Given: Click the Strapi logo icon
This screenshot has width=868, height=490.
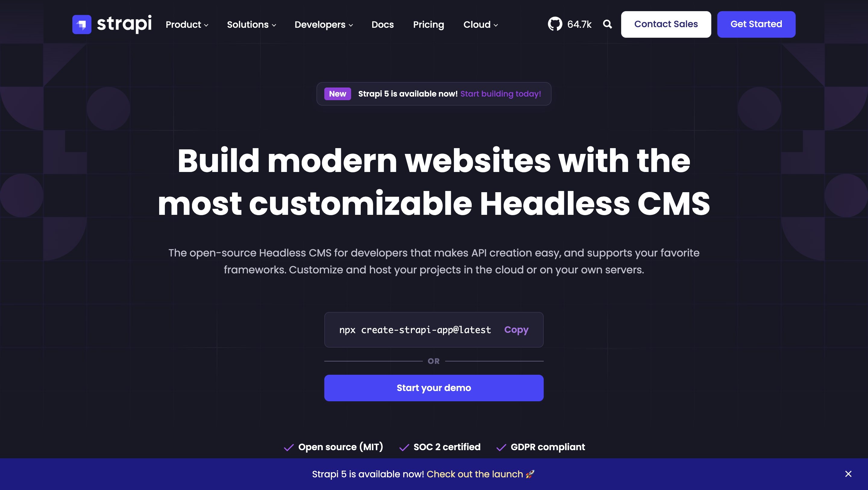Looking at the screenshot, I should (81, 24).
